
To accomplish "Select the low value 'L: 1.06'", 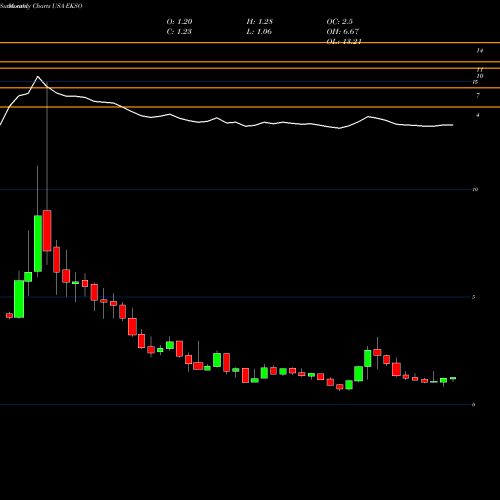I will tap(259, 32).
